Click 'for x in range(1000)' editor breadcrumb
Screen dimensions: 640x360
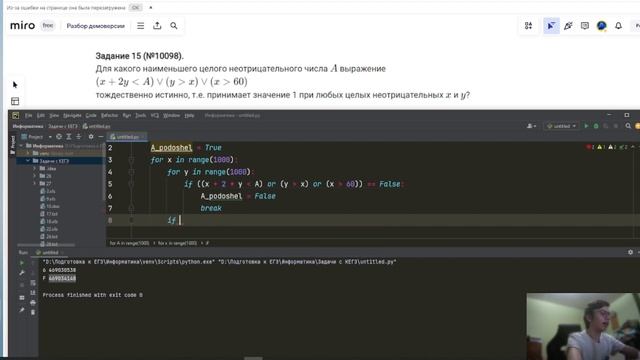point(177,243)
